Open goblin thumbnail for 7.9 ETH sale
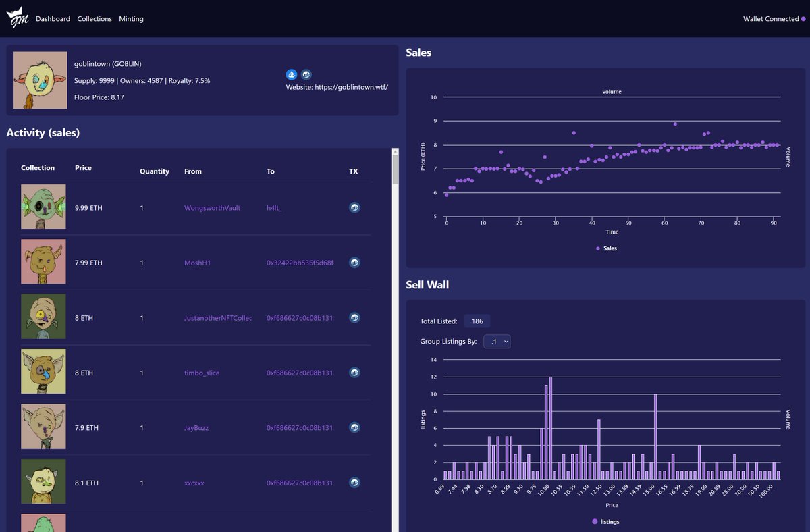This screenshot has height=532, width=810. click(43, 427)
